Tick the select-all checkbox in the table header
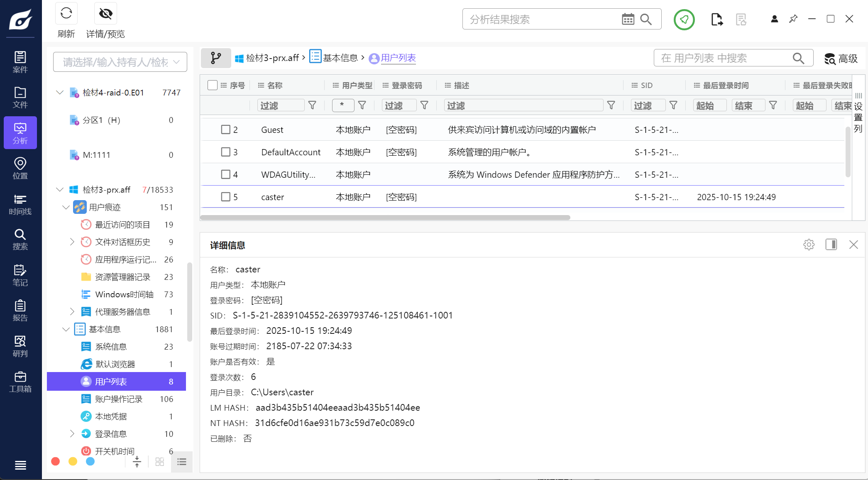Viewport: 868px width, 480px height. 212,85
